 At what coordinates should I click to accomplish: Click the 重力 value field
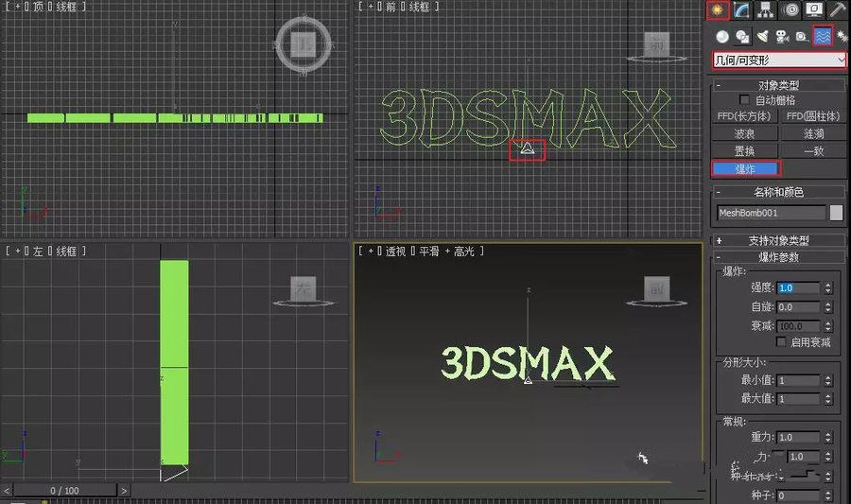[x=799, y=437]
